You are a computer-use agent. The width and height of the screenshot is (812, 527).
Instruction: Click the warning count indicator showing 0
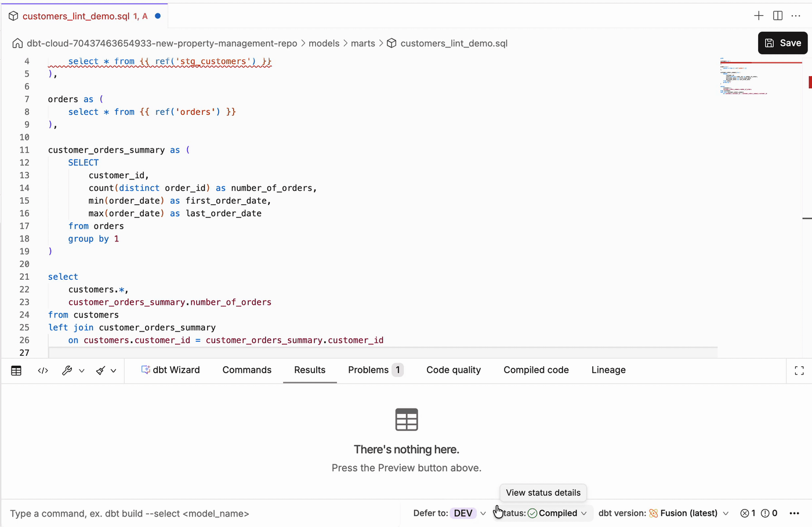769,513
